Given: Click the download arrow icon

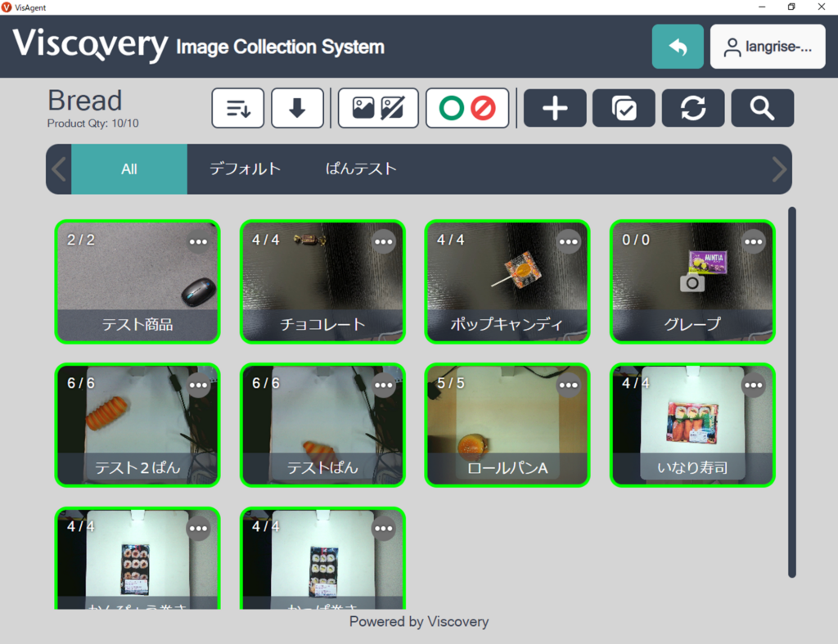Looking at the screenshot, I should click(x=297, y=108).
